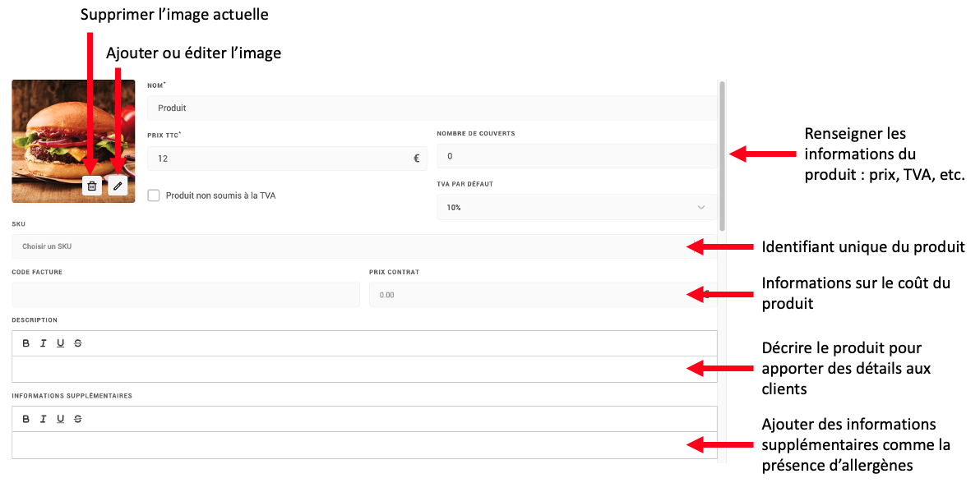Screen dimensions: 980x492
Task: Focus the Nombre de couverts field
Action: coord(576,156)
